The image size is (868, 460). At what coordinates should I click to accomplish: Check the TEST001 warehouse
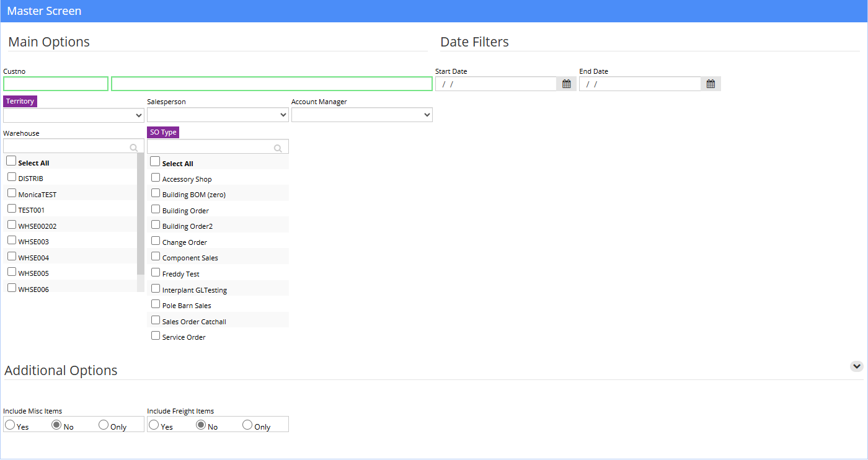[x=12, y=208]
